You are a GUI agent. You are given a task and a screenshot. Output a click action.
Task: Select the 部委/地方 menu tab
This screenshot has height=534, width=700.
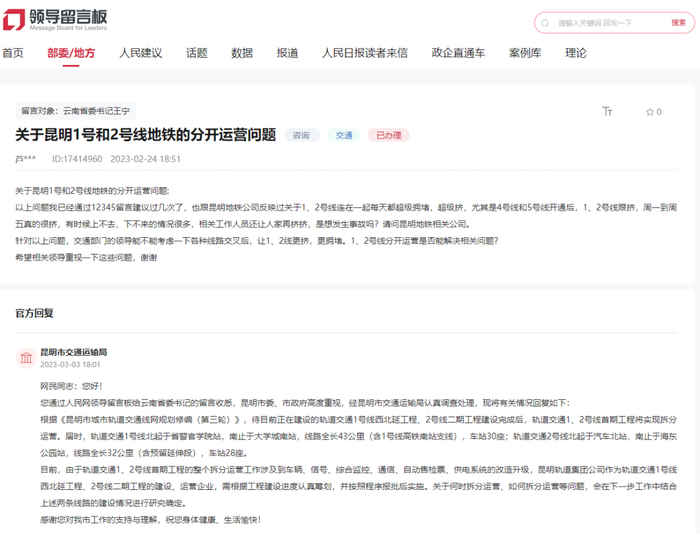click(71, 53)
